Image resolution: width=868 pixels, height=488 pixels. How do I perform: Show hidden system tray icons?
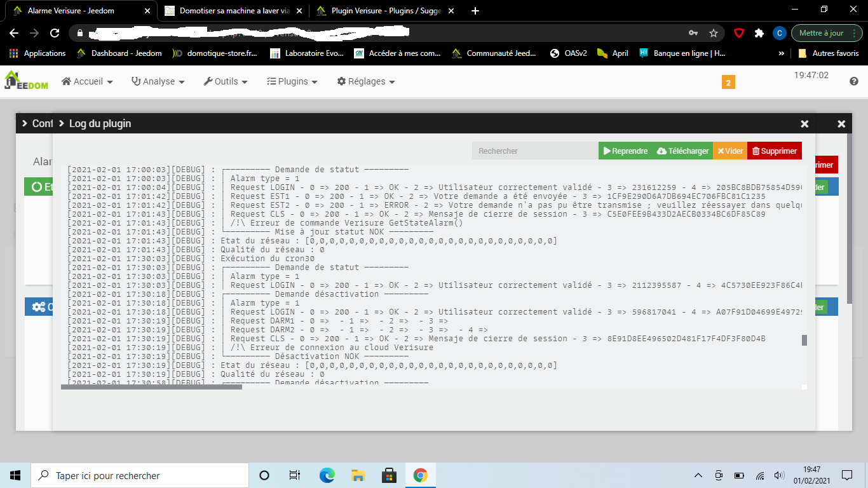(698, 475)
